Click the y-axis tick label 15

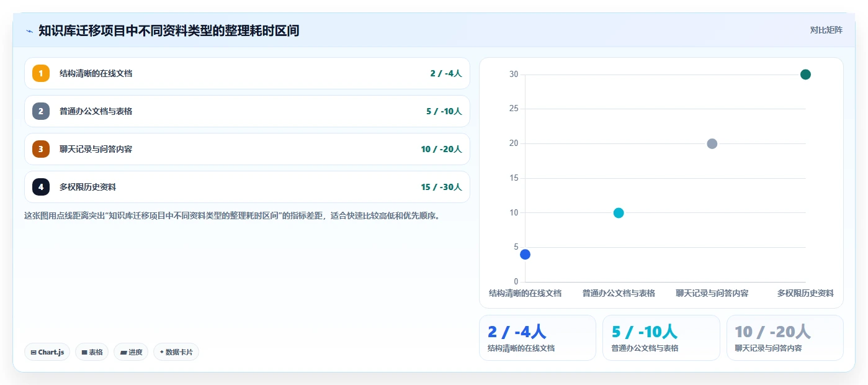514,178
